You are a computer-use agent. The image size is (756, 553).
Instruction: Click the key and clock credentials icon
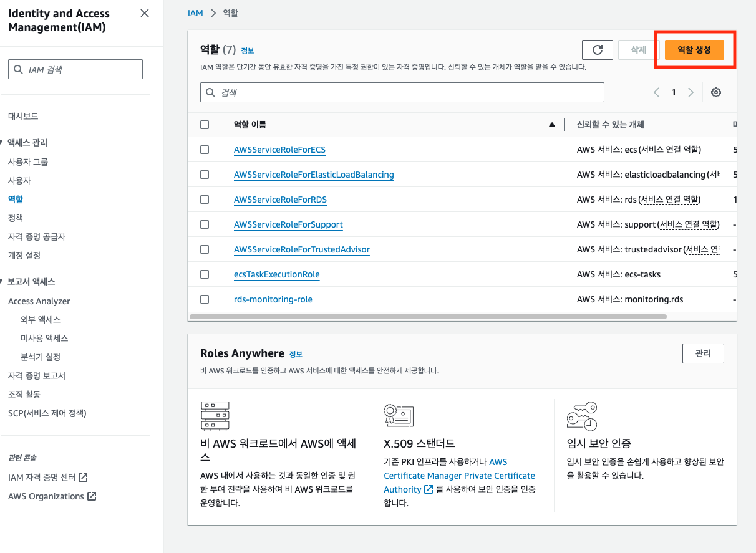click(582, 416)
